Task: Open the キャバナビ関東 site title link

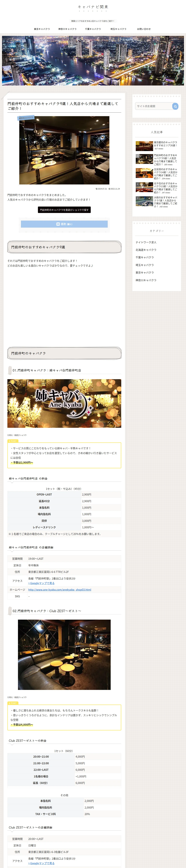Action: pyautogui.click(x=93, y=7)
